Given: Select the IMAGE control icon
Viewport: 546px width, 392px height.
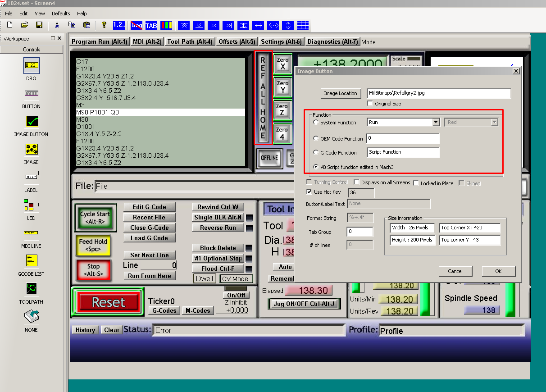Looking at the screenshot, I should (x=32, y=149).
